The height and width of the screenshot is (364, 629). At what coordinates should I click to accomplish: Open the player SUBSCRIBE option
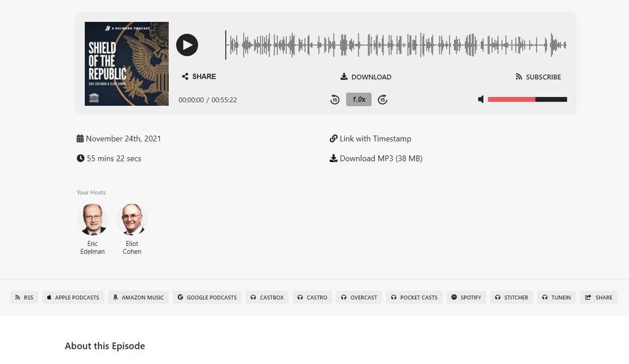click(538, 77)
